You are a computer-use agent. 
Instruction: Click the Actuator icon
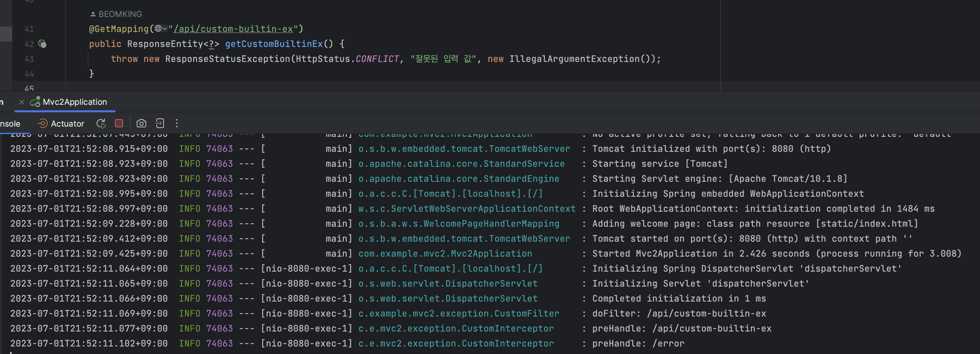(42, 123)
